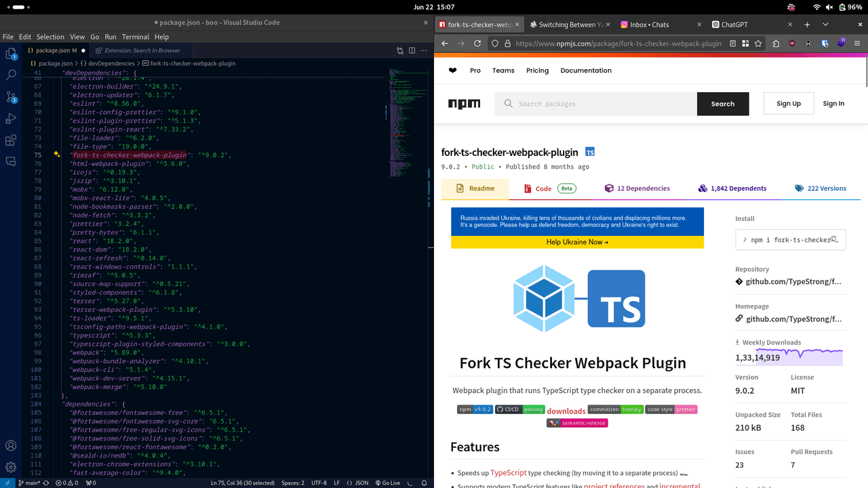Image resolution: width=868 pixels, height=488 pixels.
Task: Split the editor to the right
Action: coord(412,50)
